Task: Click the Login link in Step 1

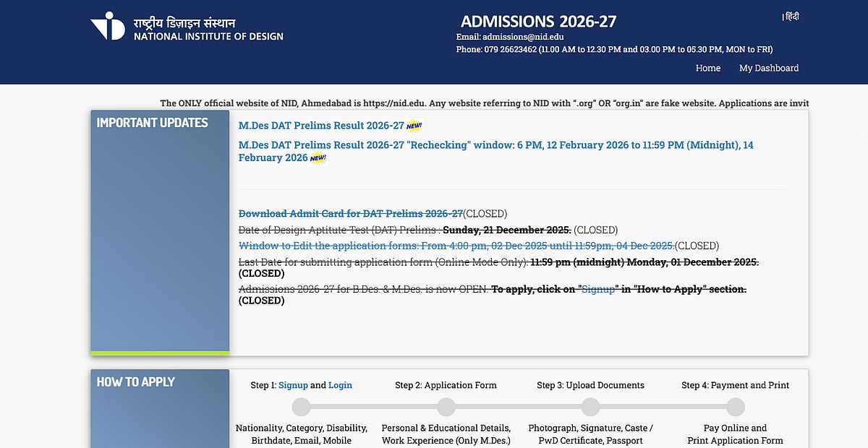Action: 341,385
